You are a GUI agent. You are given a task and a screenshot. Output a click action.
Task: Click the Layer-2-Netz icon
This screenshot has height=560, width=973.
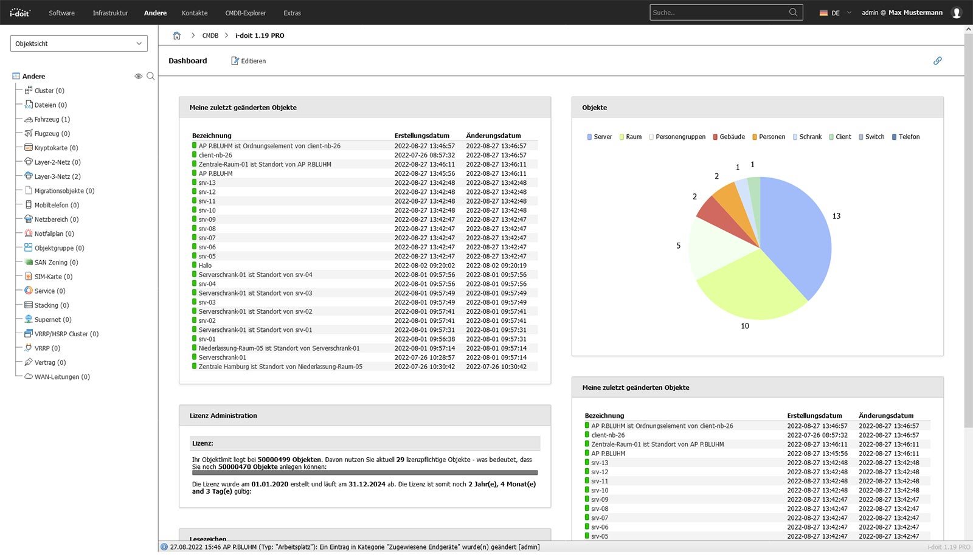click(29, 162)
